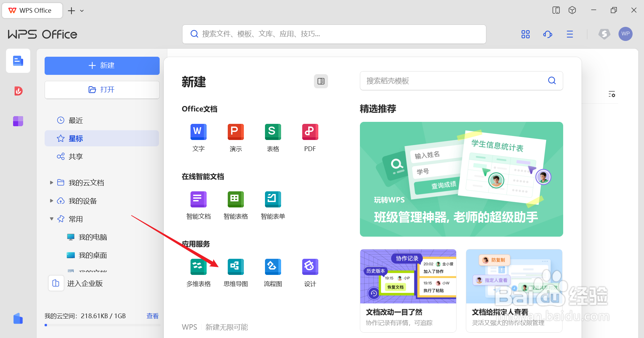
Task: Open dropdown arrow next to new tab plus
Action: (x=82, y=11)
